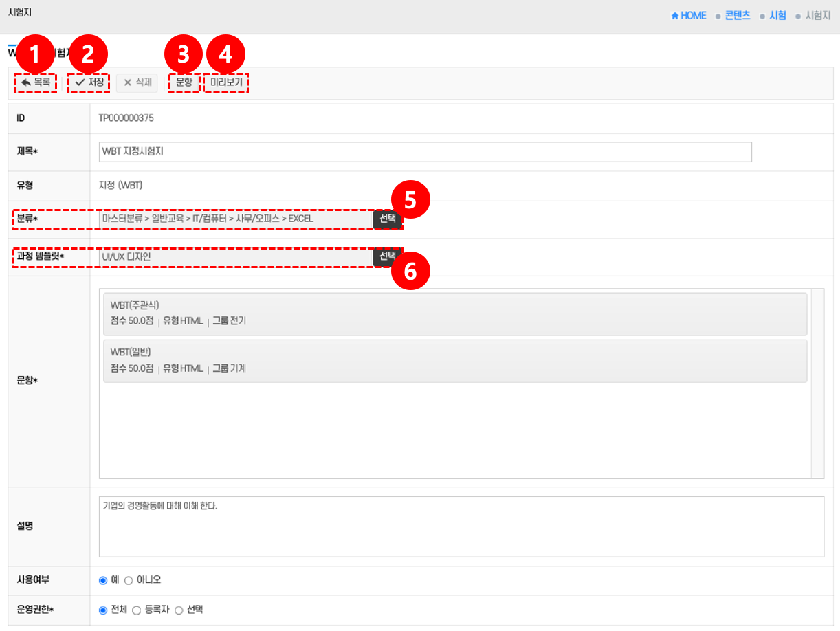Select 선택 radio for 운영권한

tap(179, 610)
